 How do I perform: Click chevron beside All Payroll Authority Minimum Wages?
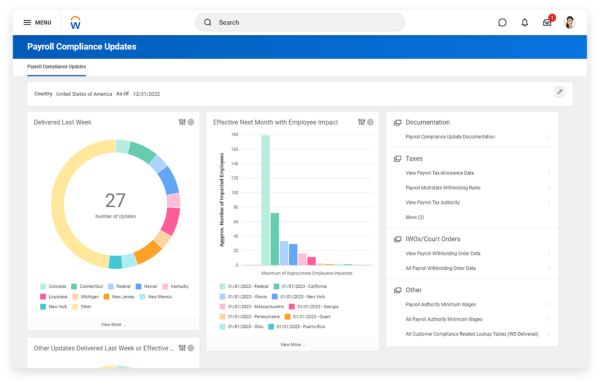(x=549, y=319)
